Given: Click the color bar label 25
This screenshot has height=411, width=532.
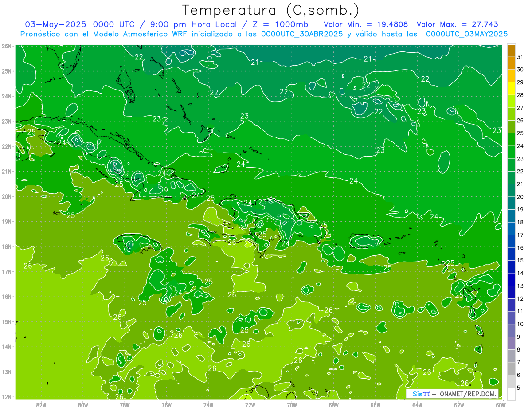Looking at the screenshot, I should [x=520, y=133].
